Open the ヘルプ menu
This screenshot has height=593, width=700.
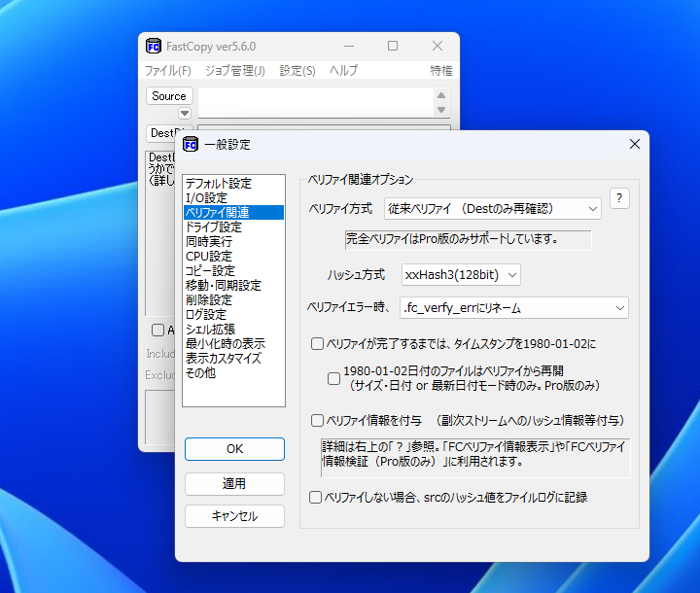pyautogui.click(x=344, y=71)
